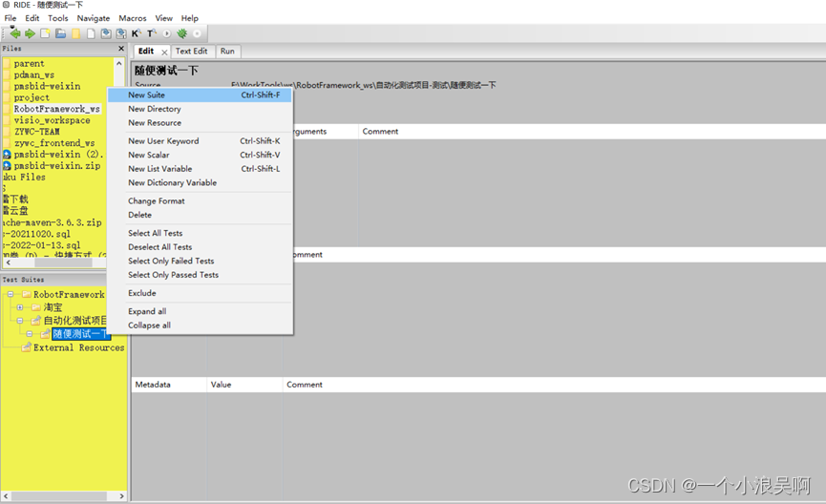826x504 pixels.
Task: Click the blank page toolbar icon
Action: coord(91,33)
